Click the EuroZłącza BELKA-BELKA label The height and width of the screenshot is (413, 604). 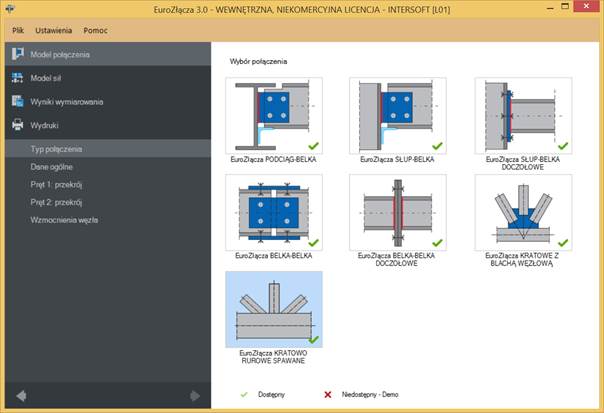[x=273, y=255]
